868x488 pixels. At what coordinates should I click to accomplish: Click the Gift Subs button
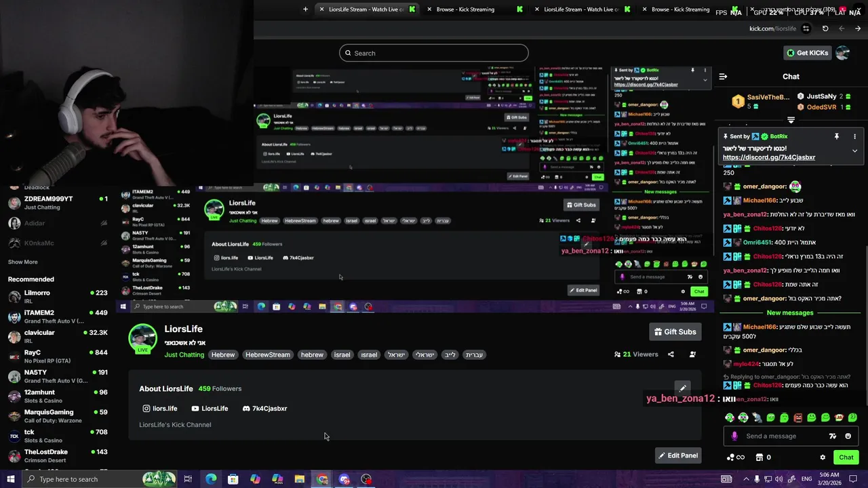(x=675, y=331)
